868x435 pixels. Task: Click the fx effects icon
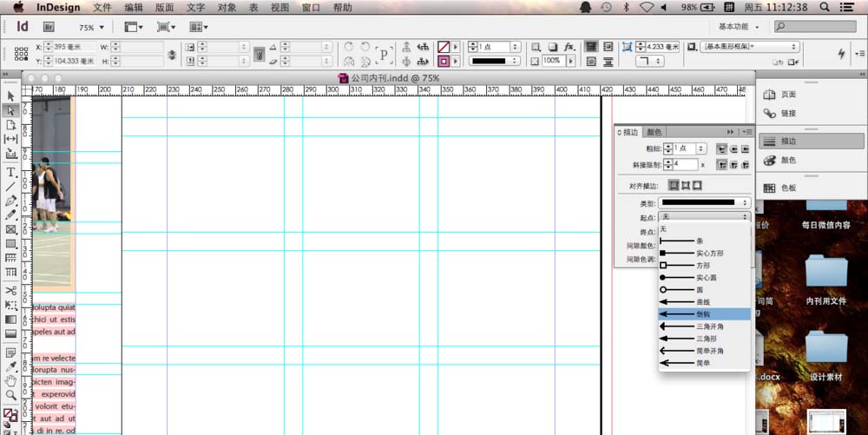(569, 47)
